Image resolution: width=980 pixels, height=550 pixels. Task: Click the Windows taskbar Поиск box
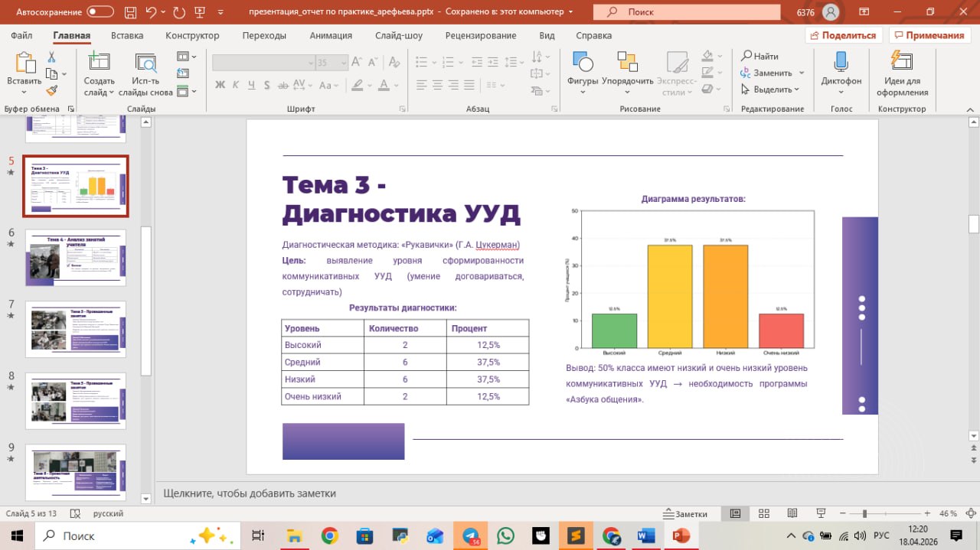click(136, 535)
